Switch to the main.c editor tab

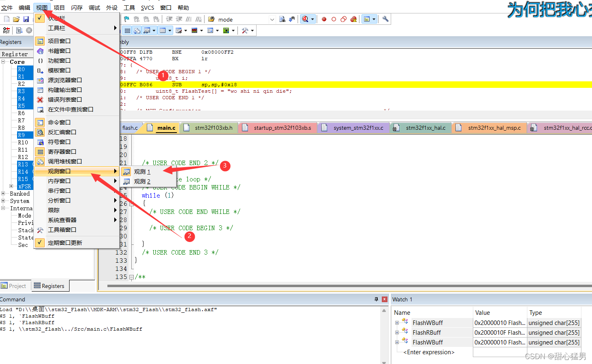(x=162, y=128)
